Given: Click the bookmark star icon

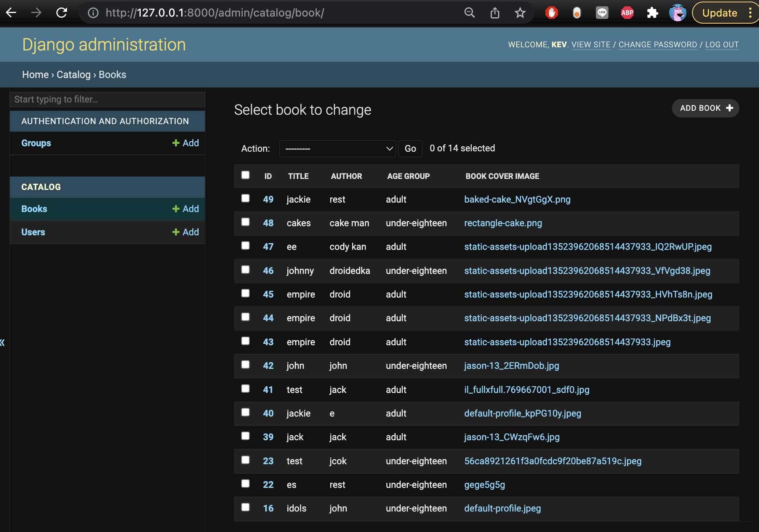Looking at the screenshot, I should tap(520, 13).
